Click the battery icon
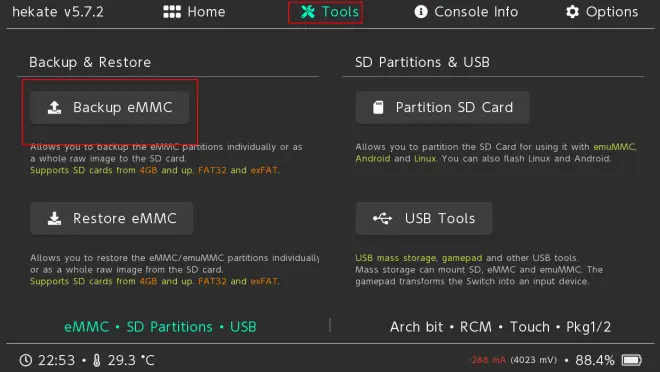This screenshot has width=660, height=372. (x=632, y=360)
